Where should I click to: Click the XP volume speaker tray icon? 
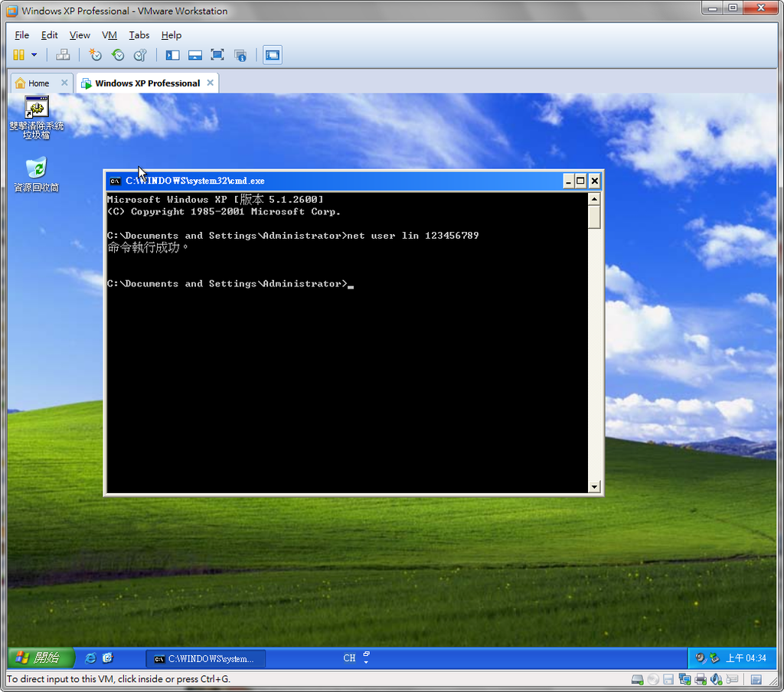click(701, 658)
